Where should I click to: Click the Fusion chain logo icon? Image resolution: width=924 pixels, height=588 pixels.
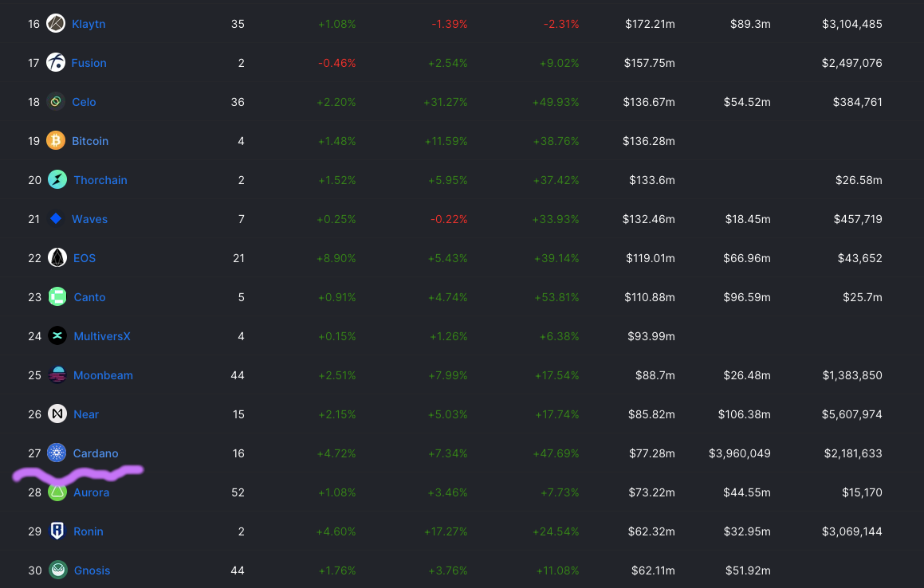56,62
